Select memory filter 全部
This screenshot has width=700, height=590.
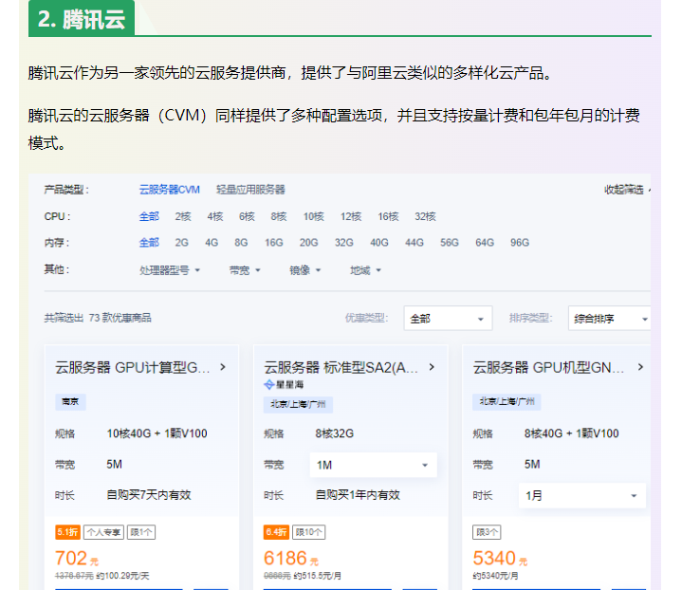149,242
